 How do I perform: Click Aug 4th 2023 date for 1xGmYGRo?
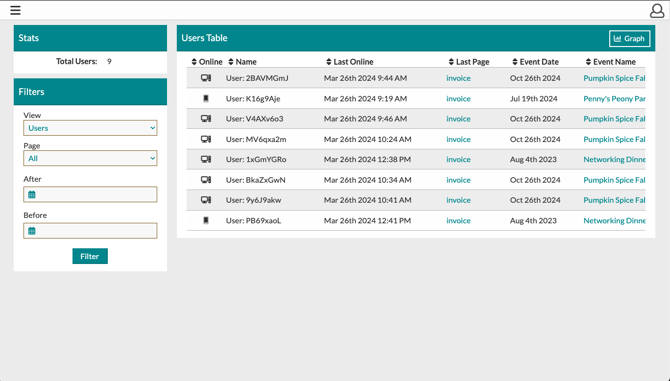coord(533,159)
